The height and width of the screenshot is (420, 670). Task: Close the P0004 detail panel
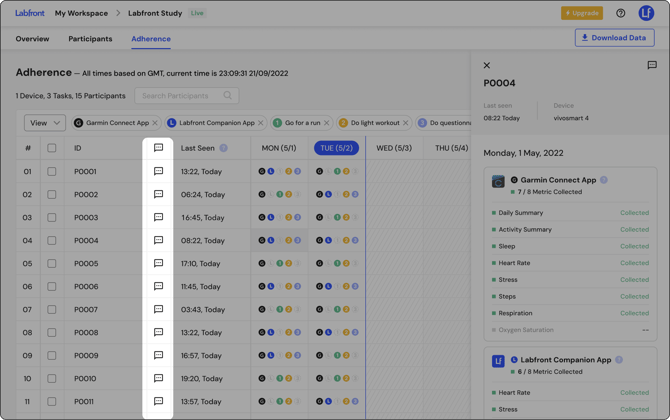[x=487, y=65]
